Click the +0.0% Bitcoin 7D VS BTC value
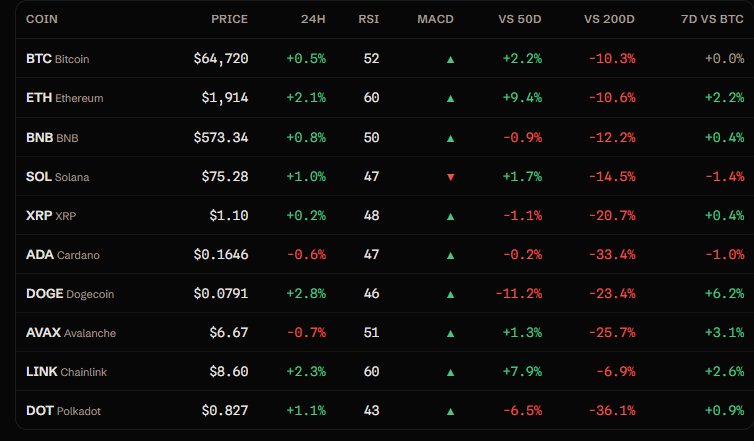Viewport: 754px width, 441px height. [x=725, y=59]
